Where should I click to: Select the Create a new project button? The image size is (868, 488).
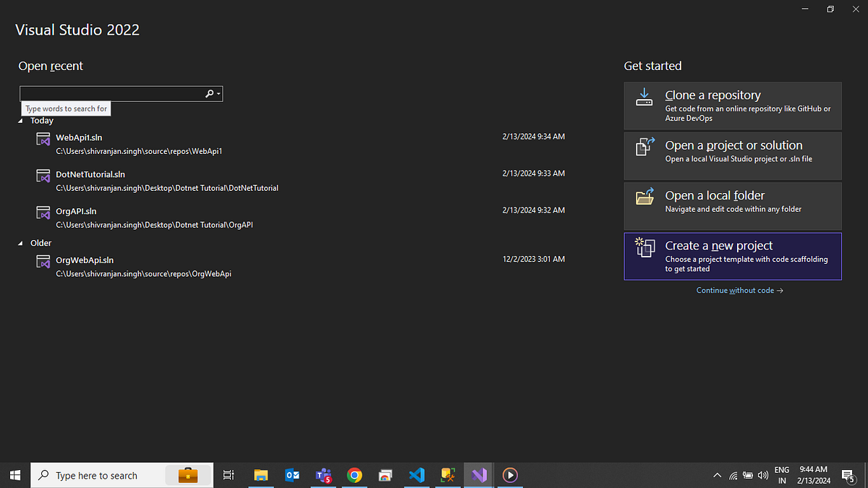click(x=733, y=256)
